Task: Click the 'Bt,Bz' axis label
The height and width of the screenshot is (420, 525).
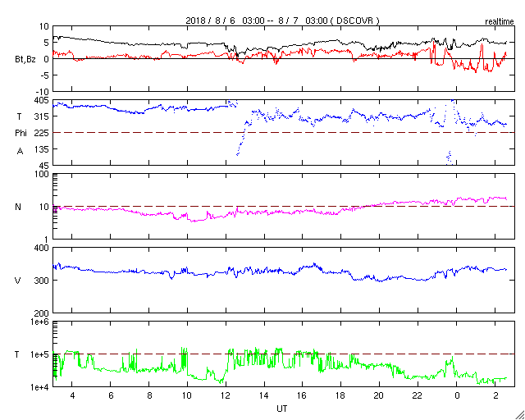Action: (25, 60)
